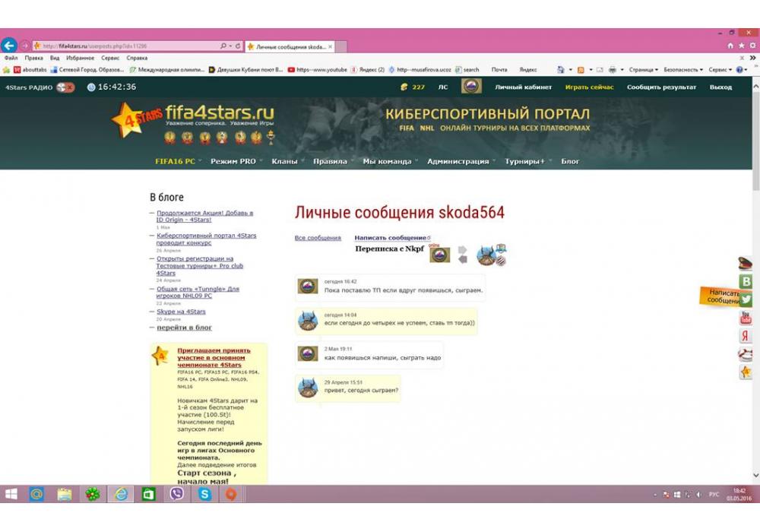The image size is (760, 532).
Task: Expand the Турниры+ dropdown menu
Action: pyautogui.click(x=527, y=161)
